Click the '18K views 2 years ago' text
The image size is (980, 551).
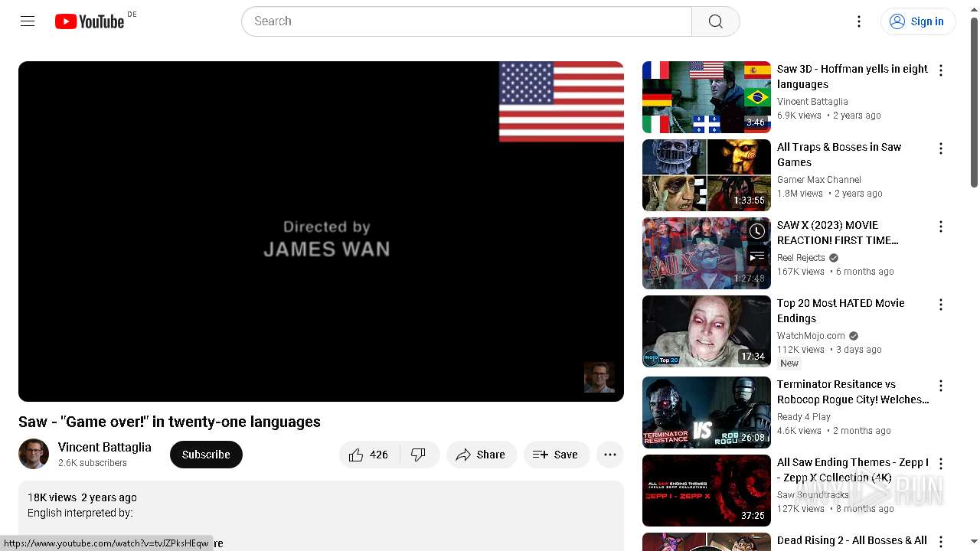pos(82,497)
